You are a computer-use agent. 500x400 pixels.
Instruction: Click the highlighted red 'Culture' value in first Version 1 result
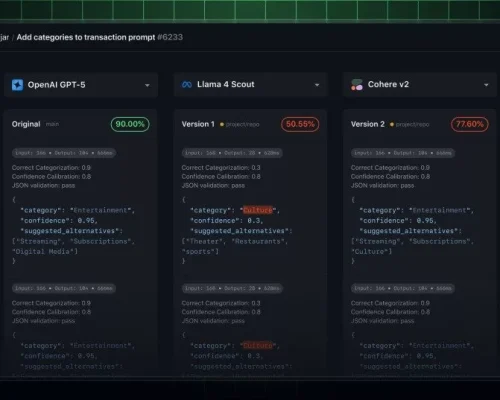pyautogui.click(x=258, y=210)
